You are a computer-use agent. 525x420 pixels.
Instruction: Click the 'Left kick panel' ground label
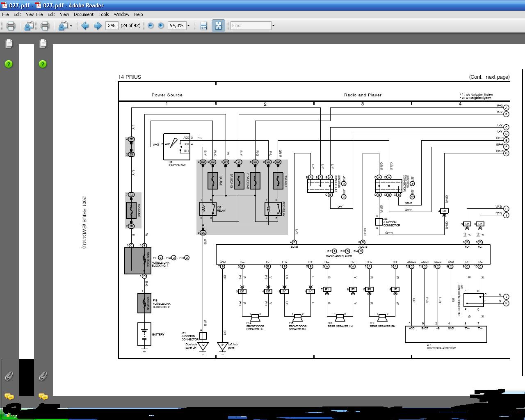point(233,346)
